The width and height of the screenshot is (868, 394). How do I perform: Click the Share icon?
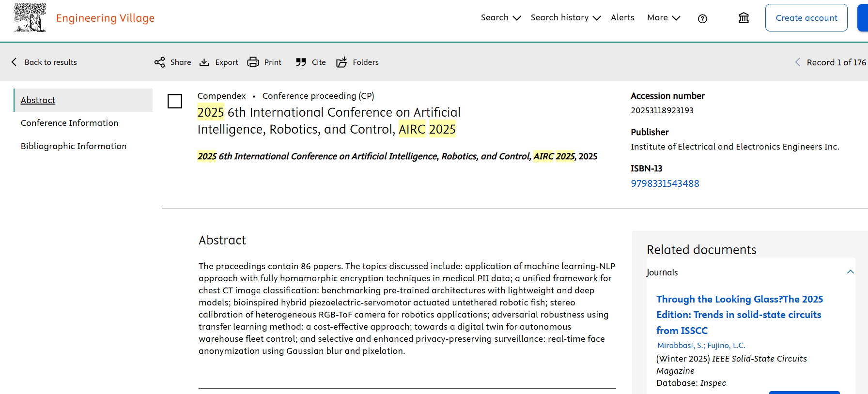tap(159, 62)
